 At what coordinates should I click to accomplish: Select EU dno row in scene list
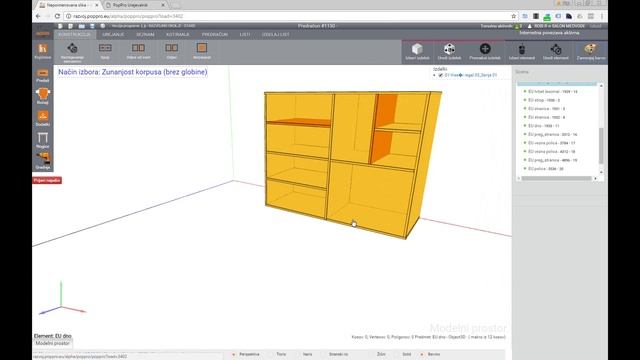click(543, 126)
